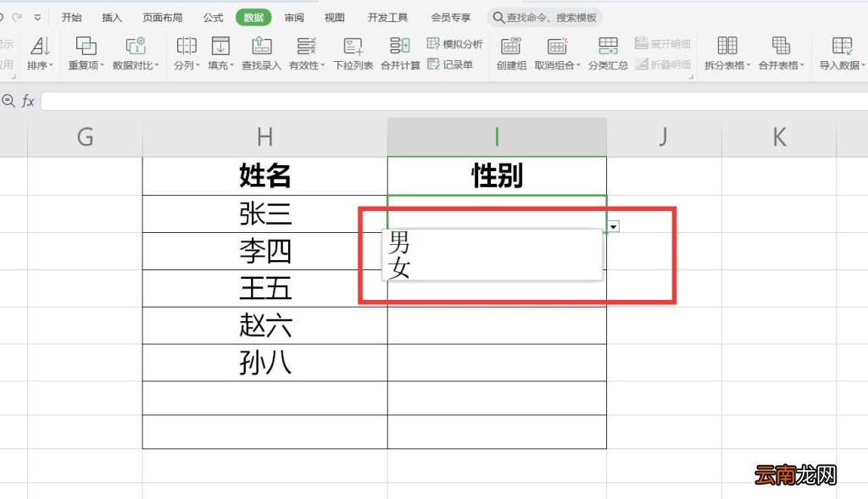This screenshot has height=499, width=868.
Task: Select column I header
Action: (x=497, y=137)
